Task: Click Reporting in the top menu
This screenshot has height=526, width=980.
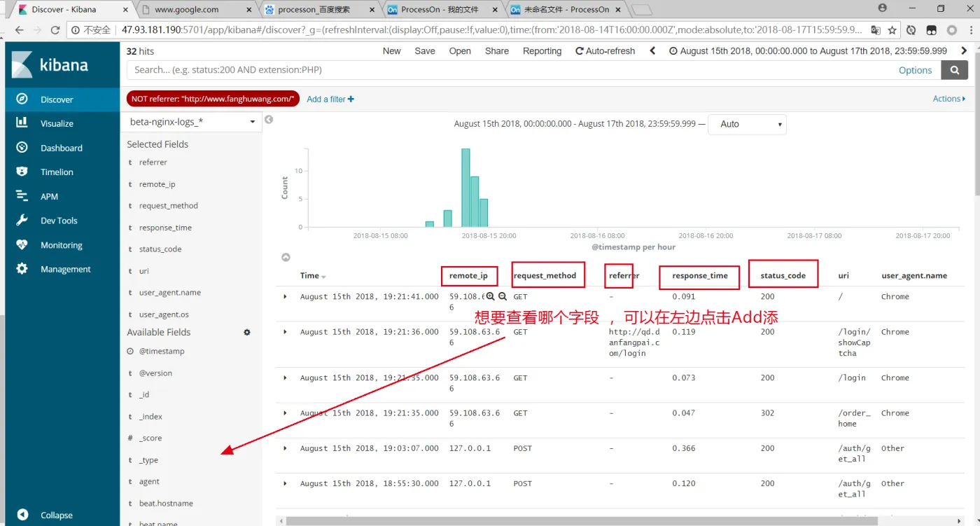Action: click(542, 51)
